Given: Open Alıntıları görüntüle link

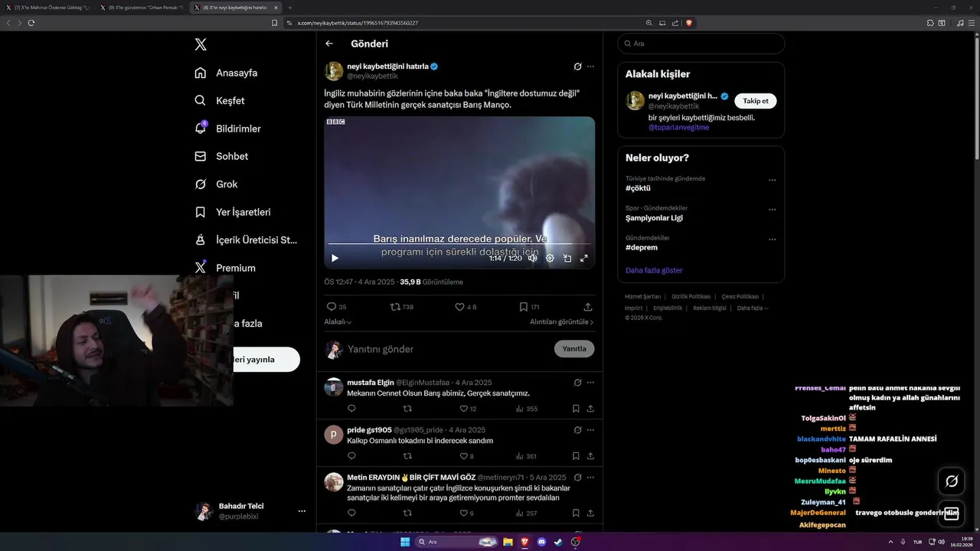Looking at the screenshot, I should coord(562,322).
